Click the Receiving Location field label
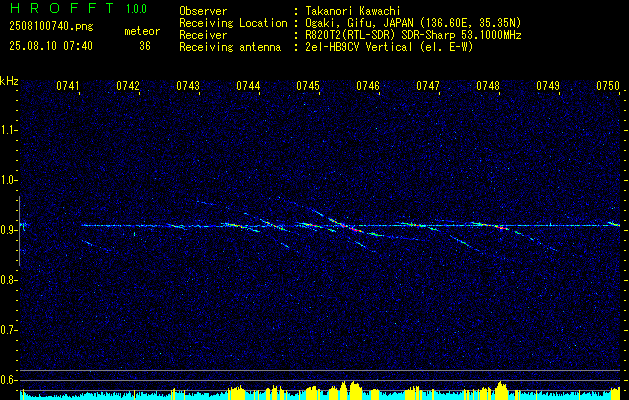Screen dimensions: 629x400 point(233,23)
